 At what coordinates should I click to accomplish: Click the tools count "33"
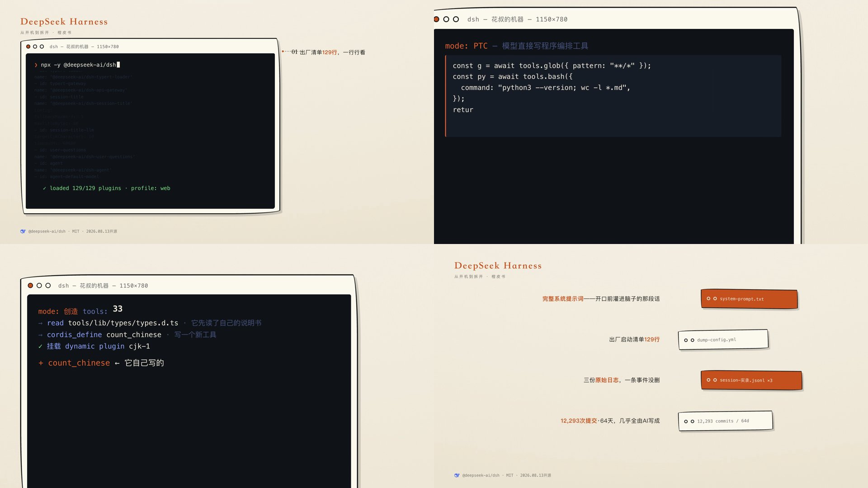click(118, 309)
